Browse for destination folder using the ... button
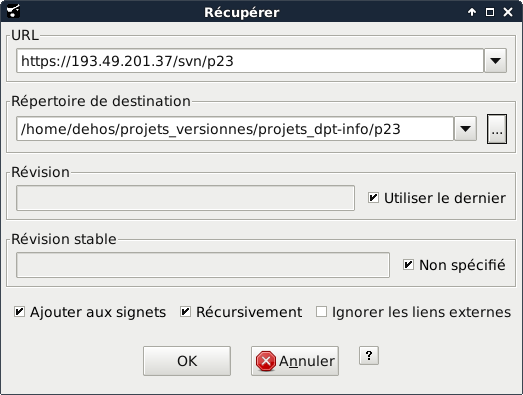 497,129
